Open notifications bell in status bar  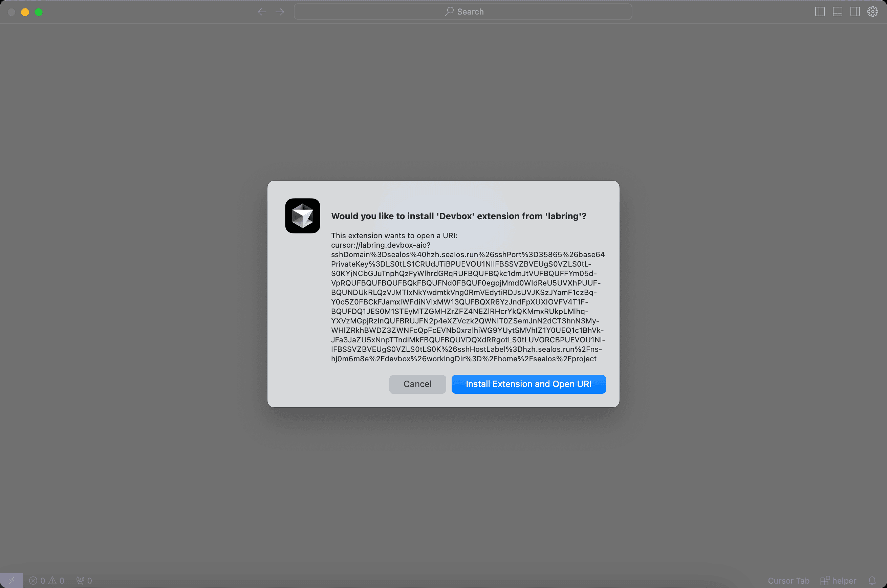click(x=872, y=581)
